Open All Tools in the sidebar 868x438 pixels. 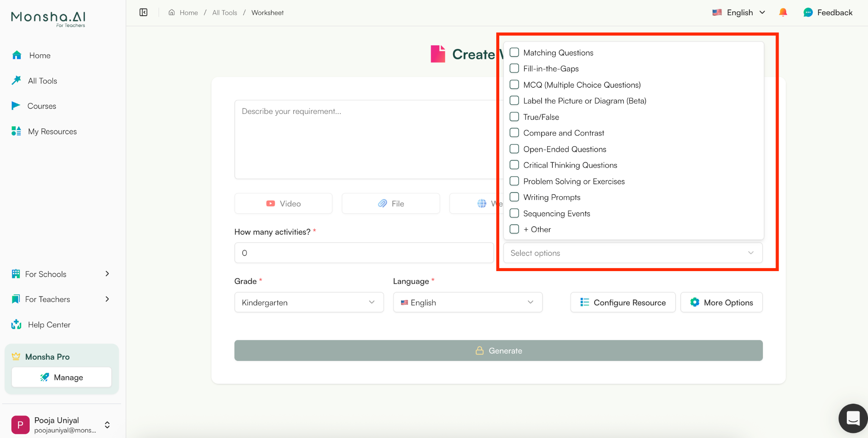click(x=42, y=81)
